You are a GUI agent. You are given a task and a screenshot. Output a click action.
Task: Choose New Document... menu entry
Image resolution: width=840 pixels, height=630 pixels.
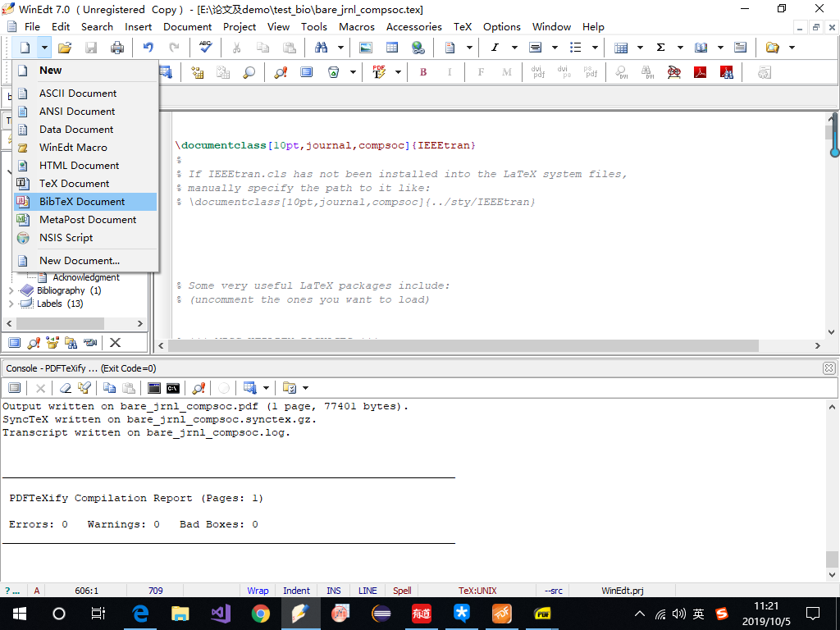coord(85,260)
